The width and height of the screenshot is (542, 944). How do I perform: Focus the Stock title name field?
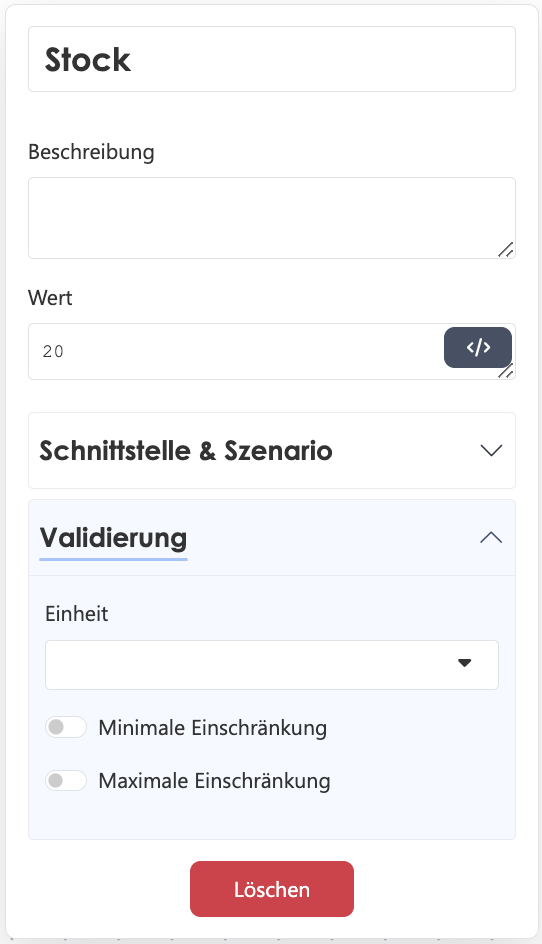click(x=272, y=59)
